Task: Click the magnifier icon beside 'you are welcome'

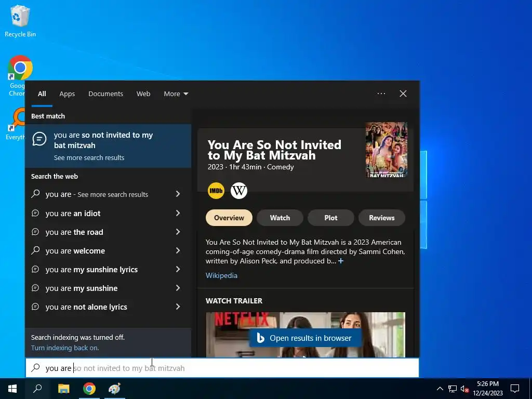Action: (x=35, y=250)
